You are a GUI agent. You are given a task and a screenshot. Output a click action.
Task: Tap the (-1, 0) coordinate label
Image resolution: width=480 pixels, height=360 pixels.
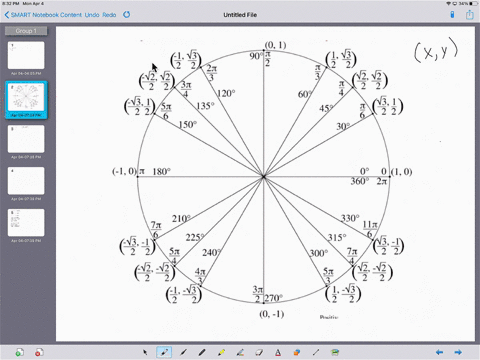[124, 171]
